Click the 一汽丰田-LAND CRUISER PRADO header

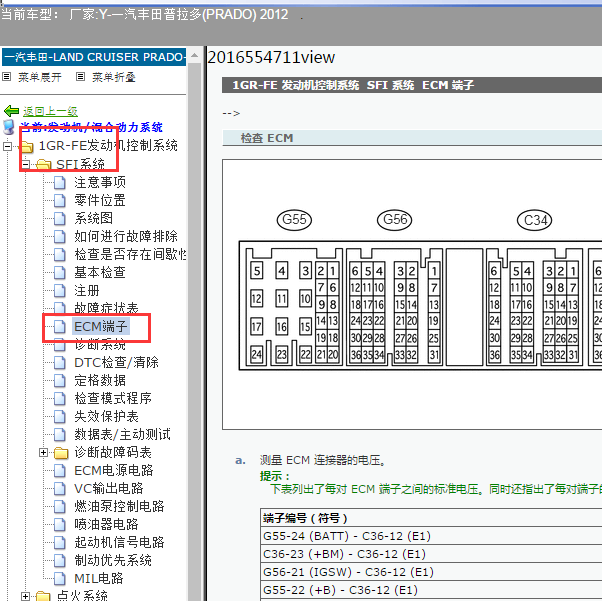pos(94,57)
